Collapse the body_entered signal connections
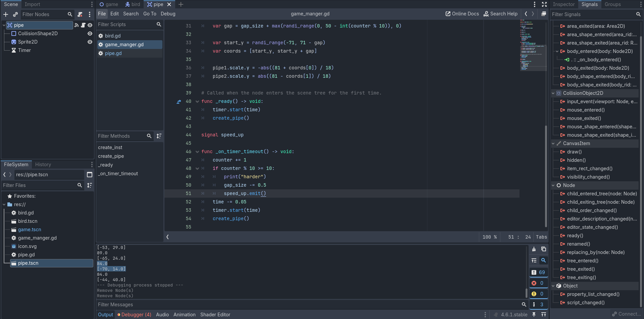Screen dimensions: 644x319 (557, 51)
